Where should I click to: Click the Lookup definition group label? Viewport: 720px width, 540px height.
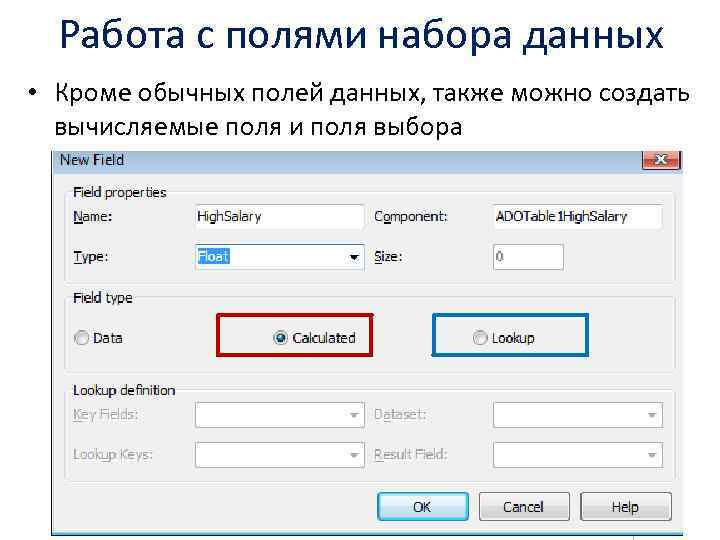(124, 390)
